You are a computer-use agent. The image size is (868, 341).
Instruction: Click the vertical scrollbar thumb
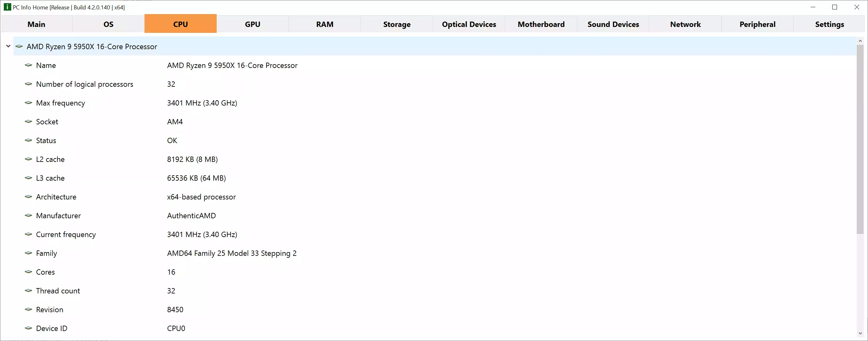coord(860,139)
